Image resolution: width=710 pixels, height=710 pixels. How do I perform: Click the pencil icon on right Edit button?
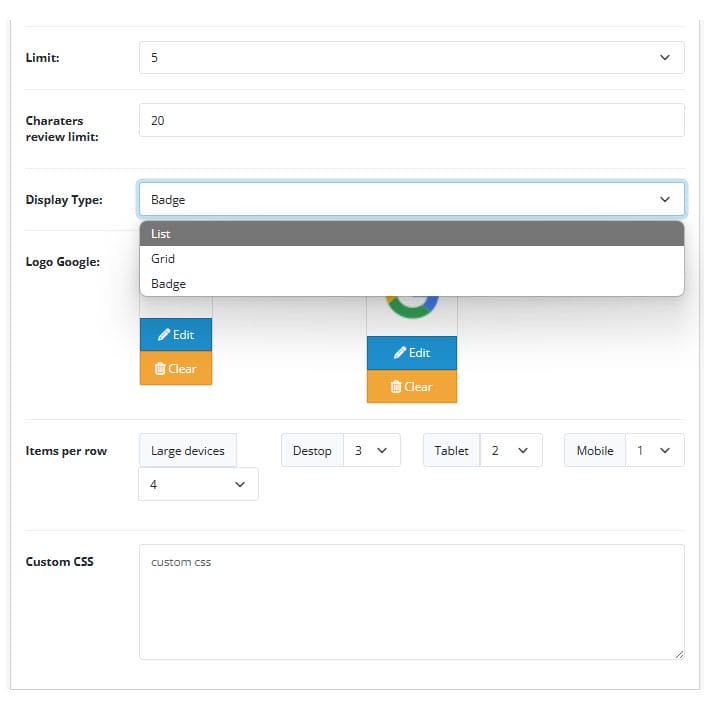click(399, 353)
